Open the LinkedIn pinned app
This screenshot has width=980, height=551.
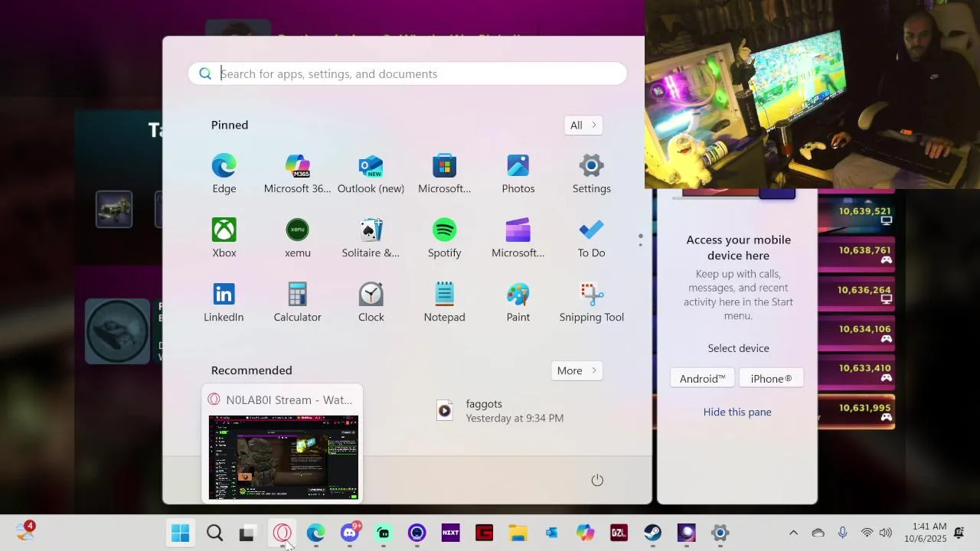(224, 302)
